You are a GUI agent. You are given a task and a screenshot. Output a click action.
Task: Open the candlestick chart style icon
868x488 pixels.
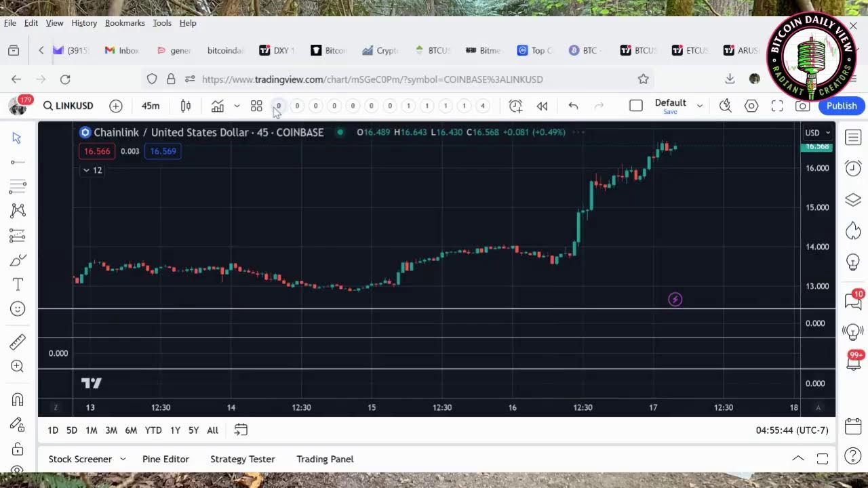pos(185,106)
